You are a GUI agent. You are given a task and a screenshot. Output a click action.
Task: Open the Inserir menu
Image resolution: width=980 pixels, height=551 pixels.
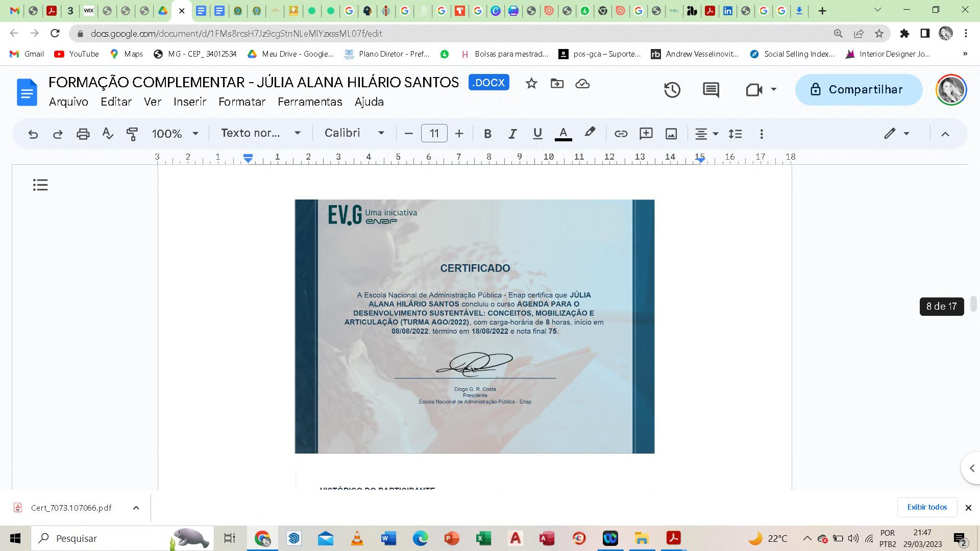(189, 102)
